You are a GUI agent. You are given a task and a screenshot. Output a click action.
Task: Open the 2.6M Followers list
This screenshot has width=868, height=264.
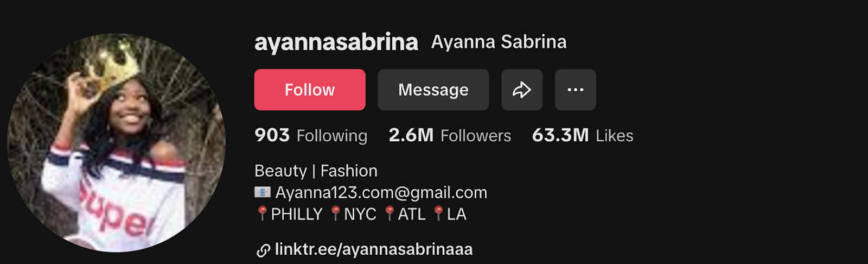450,135
